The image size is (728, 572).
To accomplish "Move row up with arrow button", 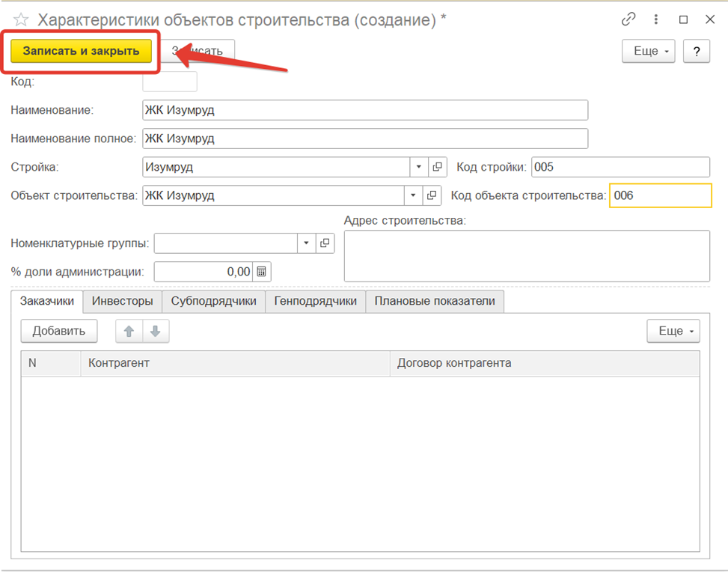I will pos(129,331).
